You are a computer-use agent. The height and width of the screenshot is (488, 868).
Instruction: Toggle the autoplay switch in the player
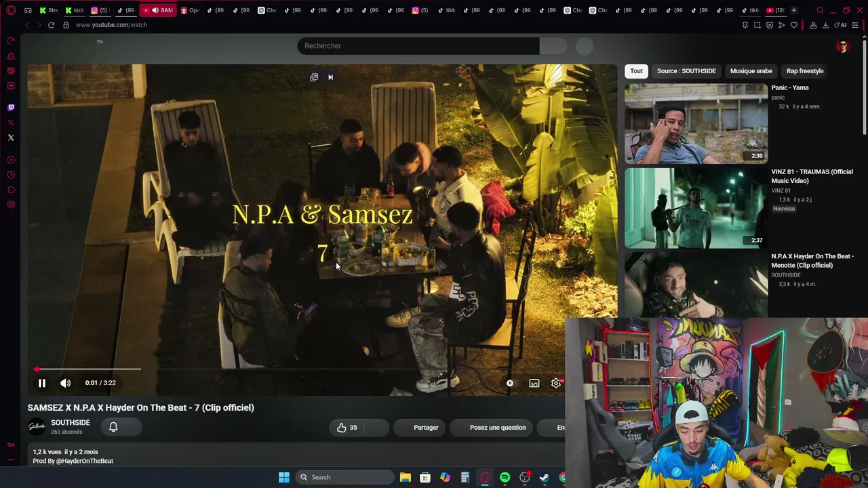click(x=510, y=383)
